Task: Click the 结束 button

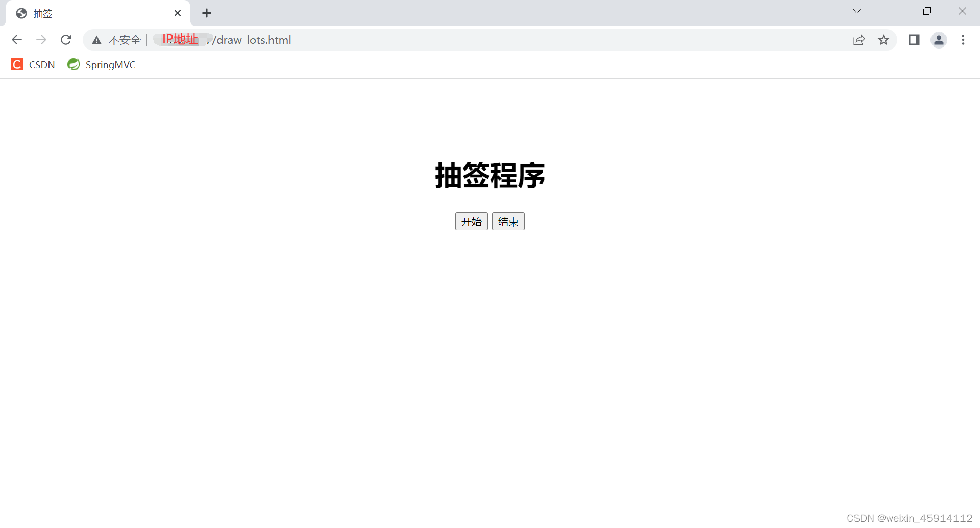Action: pos(508,222)
